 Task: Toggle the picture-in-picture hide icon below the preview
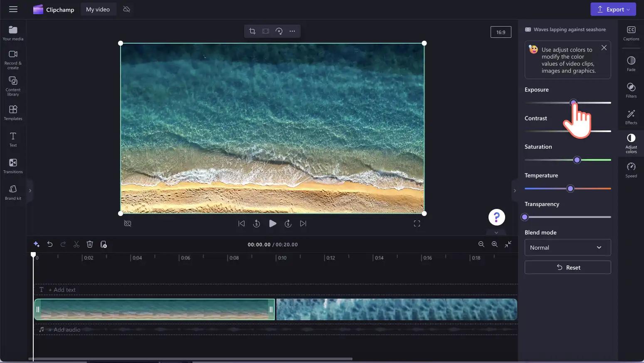tap(128, 223)
